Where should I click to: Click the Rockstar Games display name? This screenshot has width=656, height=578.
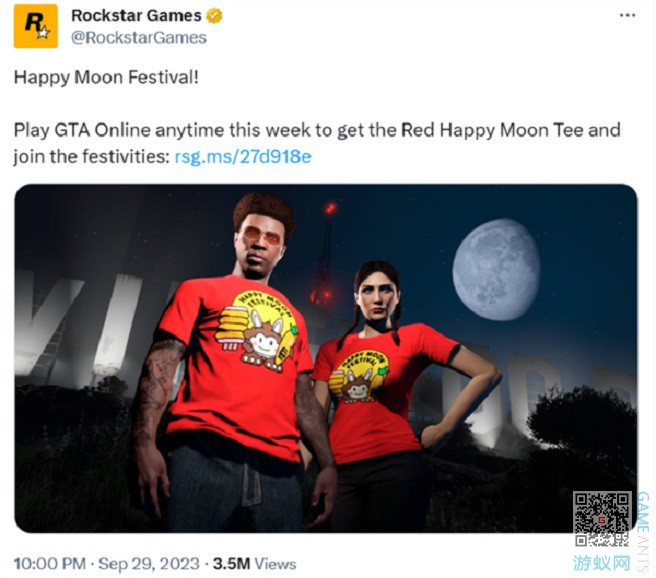click(136, 16)
